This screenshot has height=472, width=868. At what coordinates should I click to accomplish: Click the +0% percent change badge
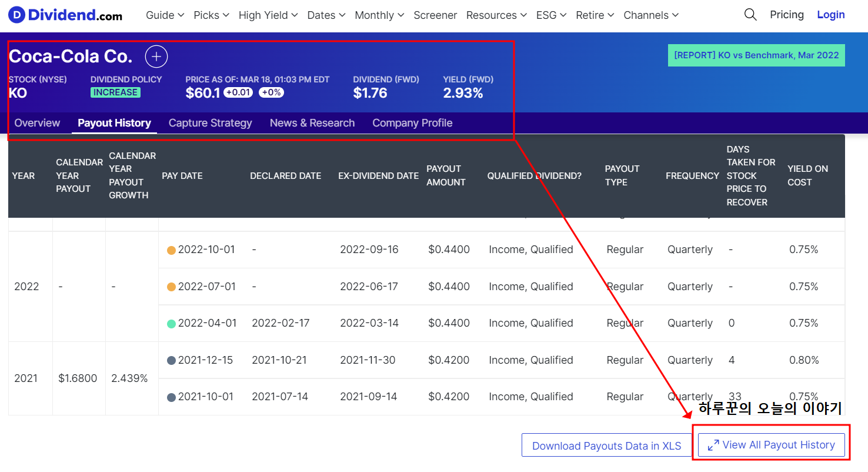(x=271, y=92)
